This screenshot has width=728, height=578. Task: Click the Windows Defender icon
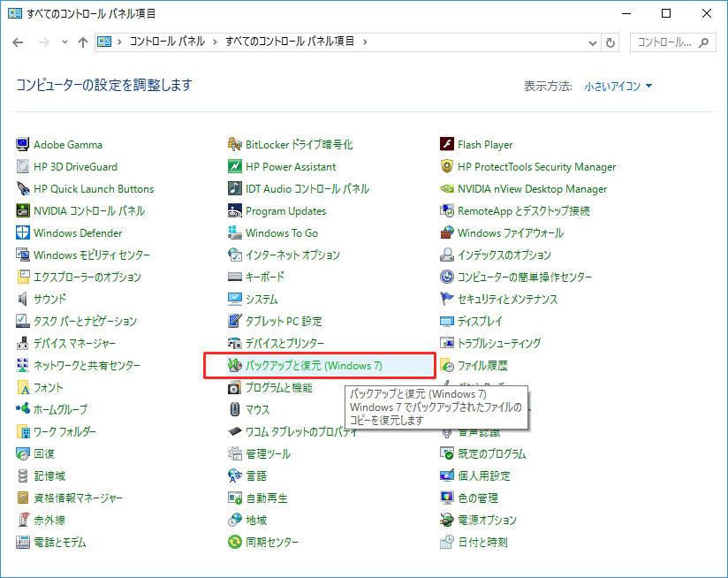pyautogui.click(x=24, y=233)
